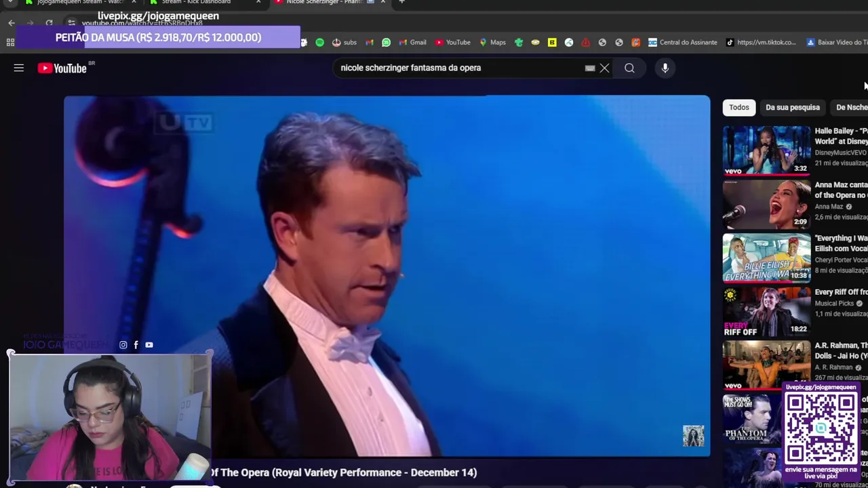Open A.R. Rahman Jai Ho thumbnail
The width and height of the screenshot is (868, 488).
click(x=766, y=365)
